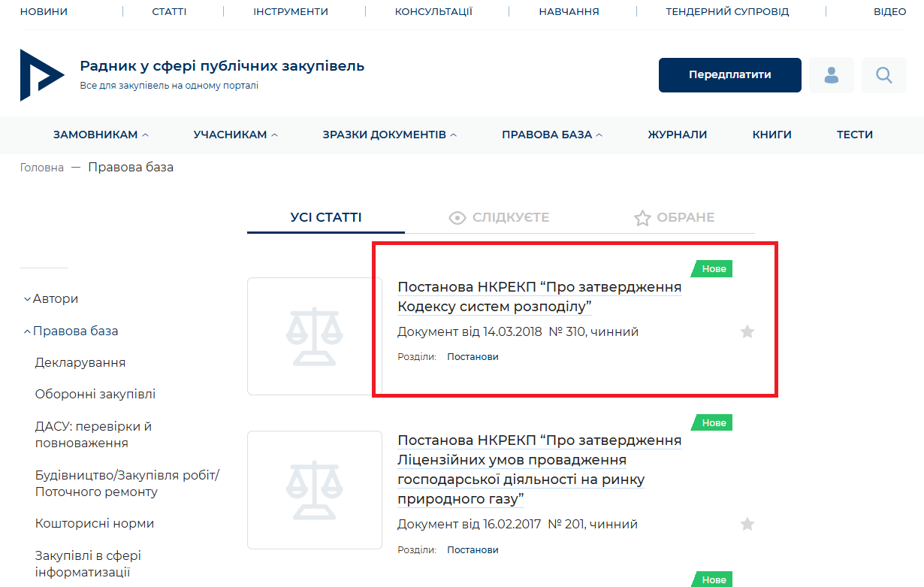924x587 pixels.
Task: Expand the Учасникам dropdown menu
Action: tap(236, 135)
